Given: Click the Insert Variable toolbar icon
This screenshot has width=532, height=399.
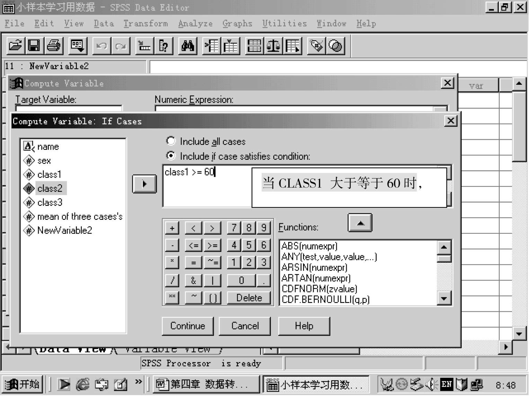Looking at the screenshot, I should click(x=231, y=46).
